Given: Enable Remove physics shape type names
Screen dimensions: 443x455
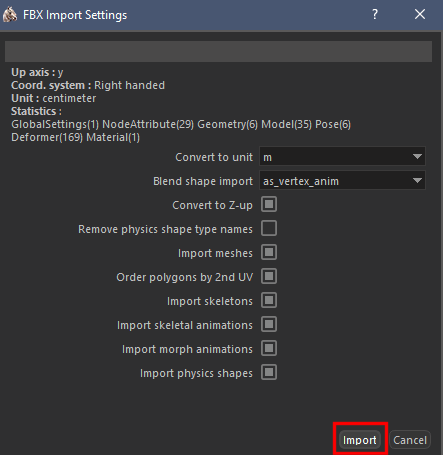Looking at the screenshot, I should click(x=269, y=228).
